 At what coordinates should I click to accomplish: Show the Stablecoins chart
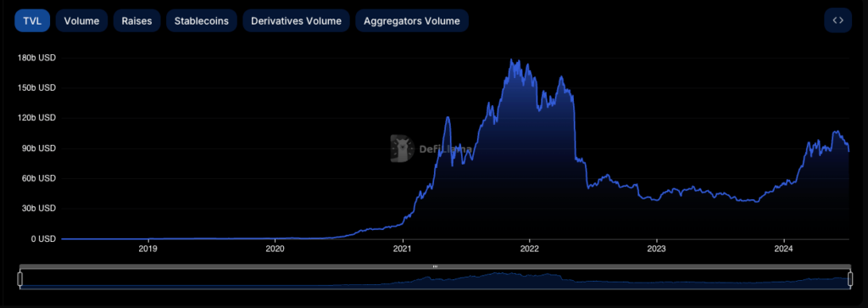pyautogui.click(x=202, y=21)
